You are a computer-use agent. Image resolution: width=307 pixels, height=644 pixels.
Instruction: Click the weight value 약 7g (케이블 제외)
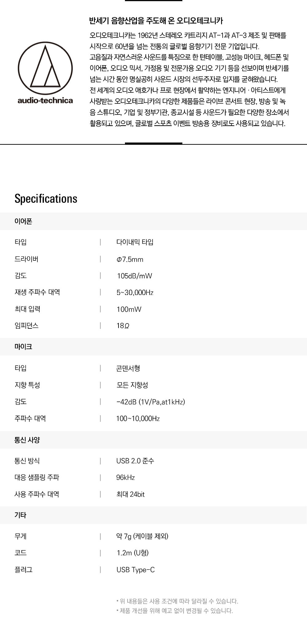tap(142, 536)
